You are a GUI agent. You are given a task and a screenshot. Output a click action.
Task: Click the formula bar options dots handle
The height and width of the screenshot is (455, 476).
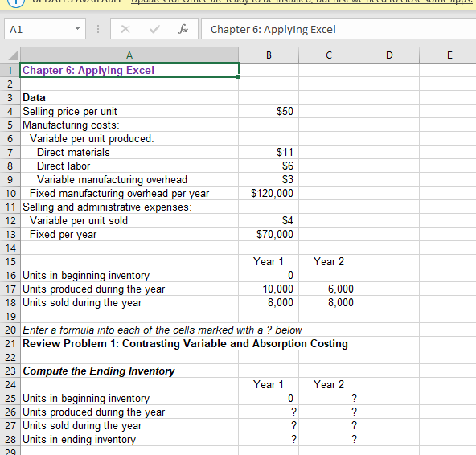[98, 29]
